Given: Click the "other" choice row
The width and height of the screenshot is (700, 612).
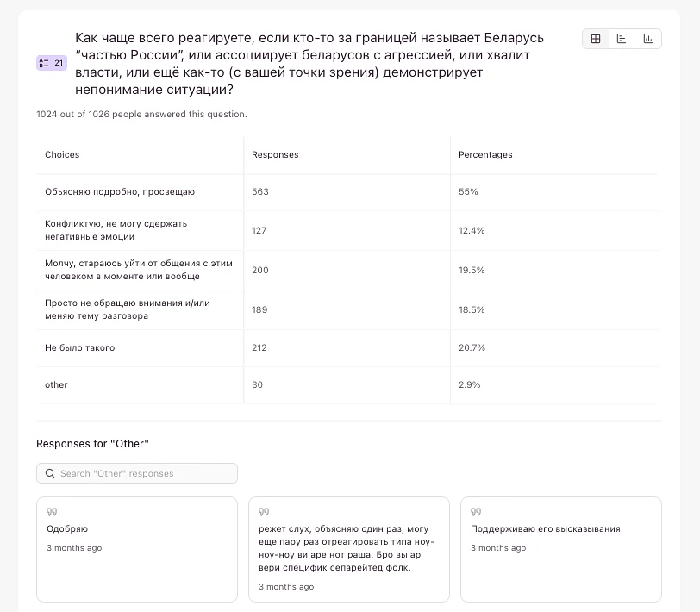Looking at the screenshot, I should 56,385.
